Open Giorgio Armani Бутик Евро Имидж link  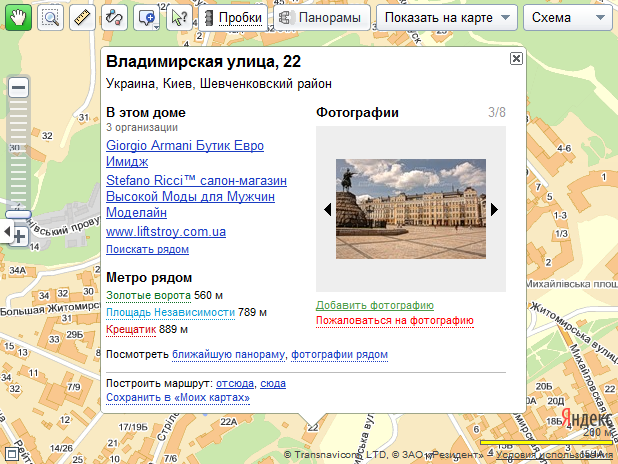tap(185, 153)
